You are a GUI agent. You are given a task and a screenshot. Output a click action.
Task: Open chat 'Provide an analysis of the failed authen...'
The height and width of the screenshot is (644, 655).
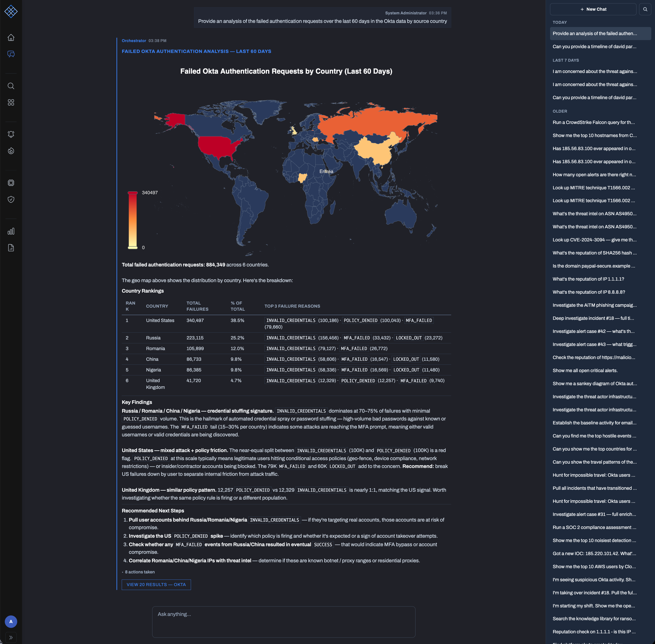(x=600, y=34)
